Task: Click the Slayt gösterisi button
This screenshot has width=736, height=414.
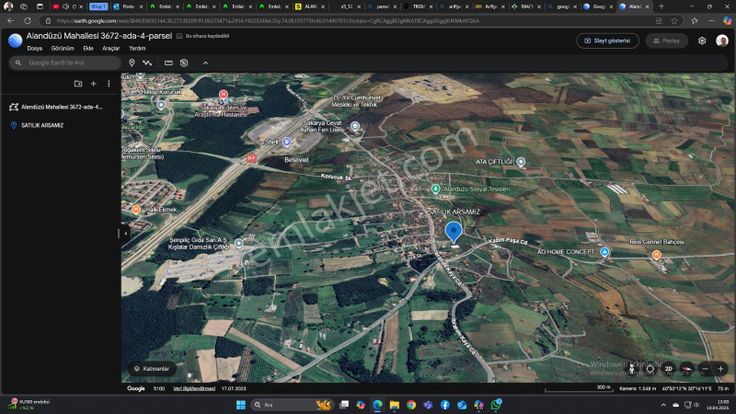Action: (607, 41)
